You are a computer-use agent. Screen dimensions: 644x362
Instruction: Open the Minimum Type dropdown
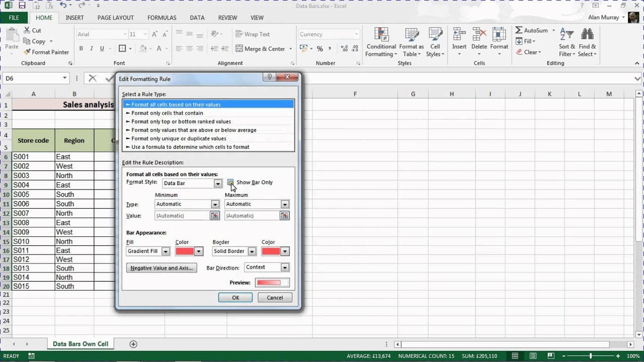(x=215, y=204)
